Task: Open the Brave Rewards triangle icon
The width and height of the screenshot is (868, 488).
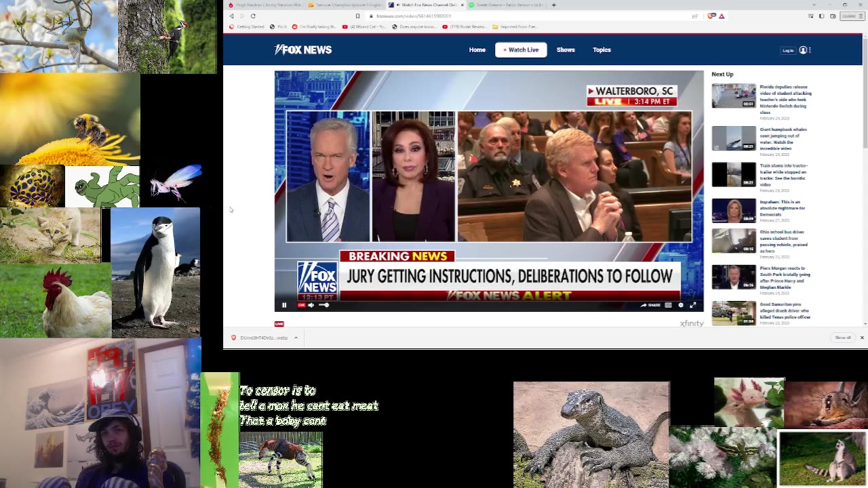Action: coord(722,16)
